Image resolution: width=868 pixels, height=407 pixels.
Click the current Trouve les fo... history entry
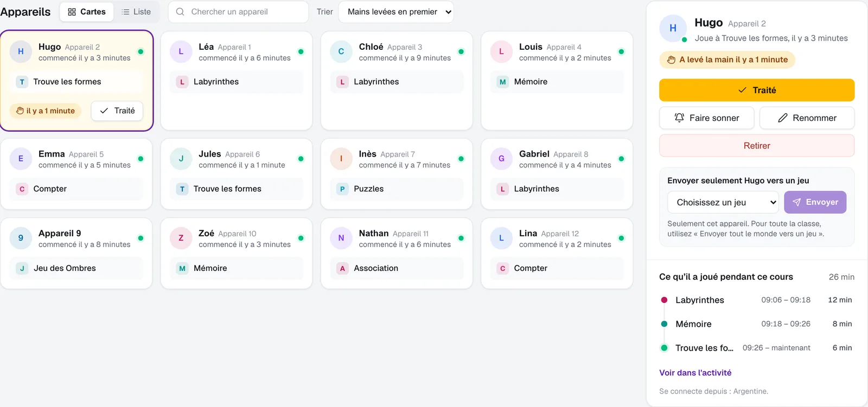[757, 348]
